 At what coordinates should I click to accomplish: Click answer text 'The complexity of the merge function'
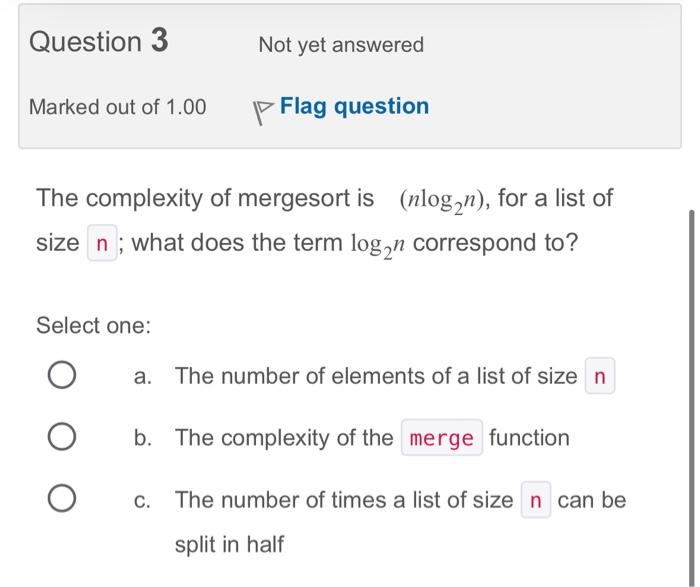point(372,437)
